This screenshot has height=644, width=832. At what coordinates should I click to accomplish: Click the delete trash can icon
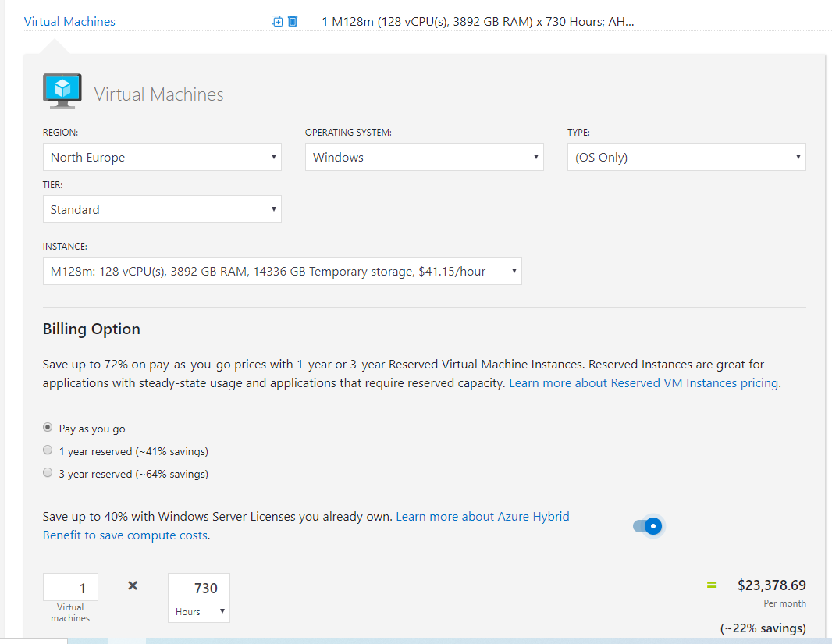[293, 21]
